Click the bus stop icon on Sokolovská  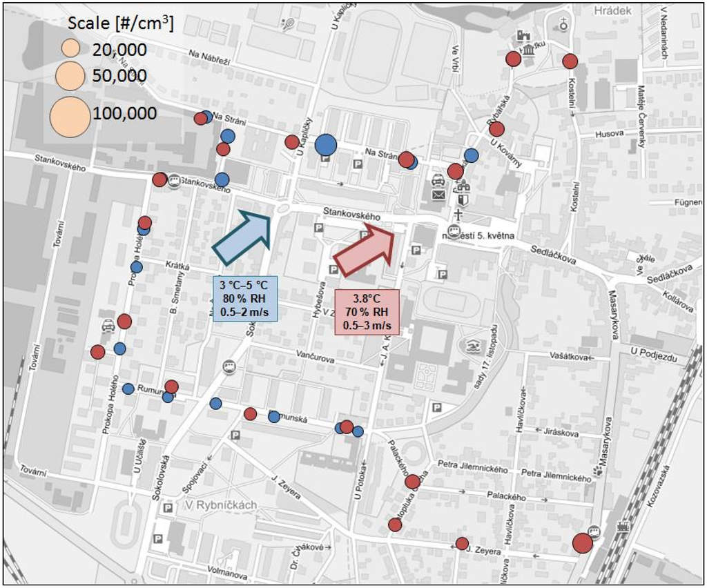click(229, 367)
